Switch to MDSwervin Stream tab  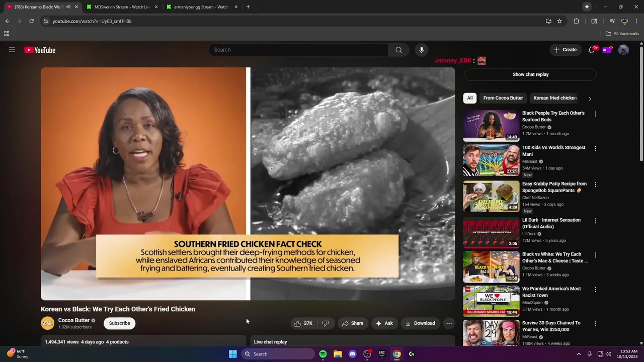pos(122,7)
